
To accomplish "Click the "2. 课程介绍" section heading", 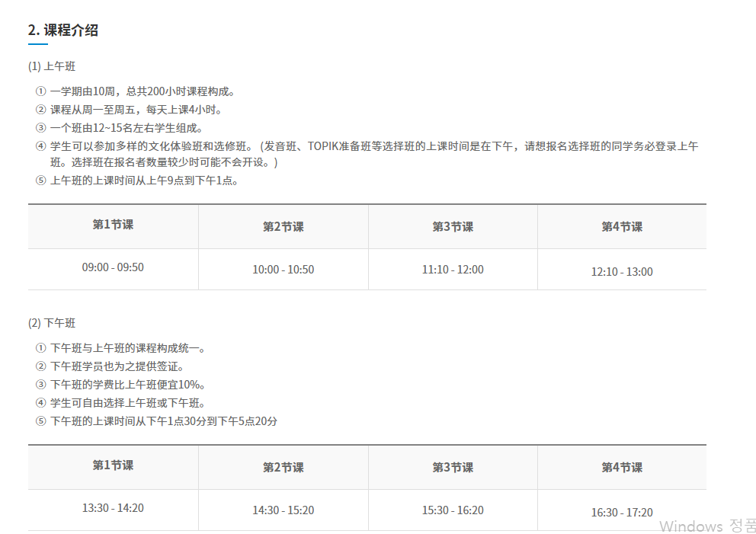I will click(x=63, y=30).
